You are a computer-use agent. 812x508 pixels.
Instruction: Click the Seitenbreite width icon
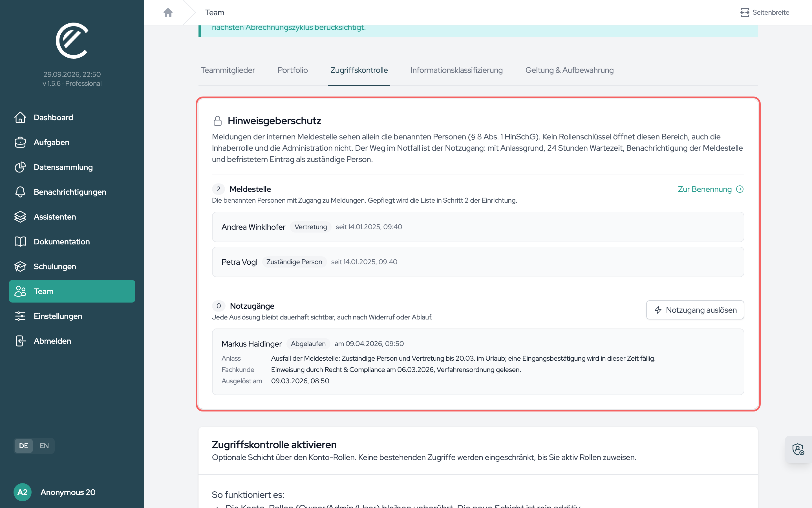tap(745, 12)
